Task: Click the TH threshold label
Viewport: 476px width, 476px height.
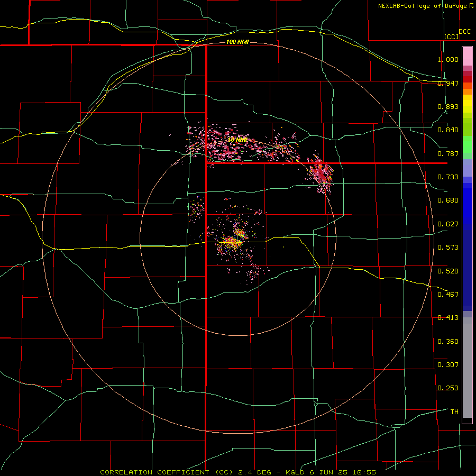Action: [454, 412]
